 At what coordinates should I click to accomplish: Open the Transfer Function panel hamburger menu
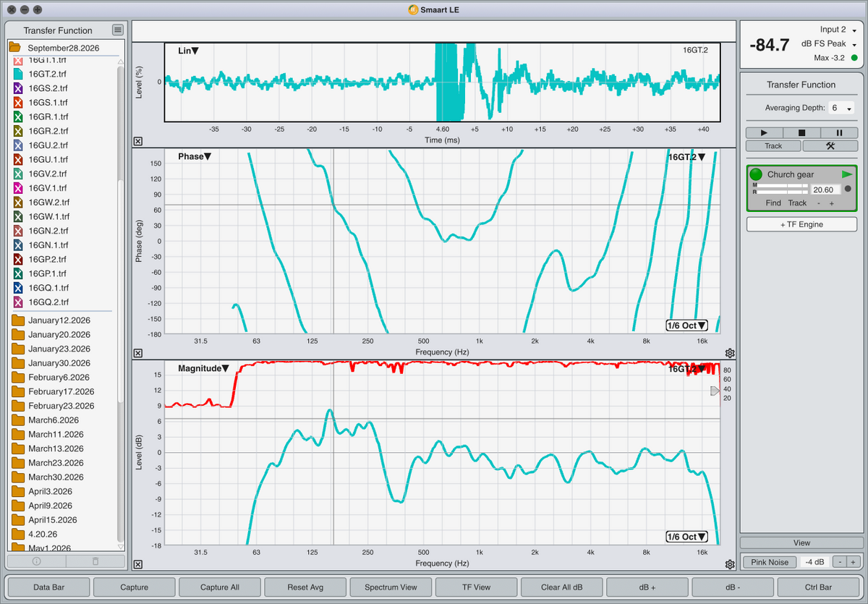[118, 30]
